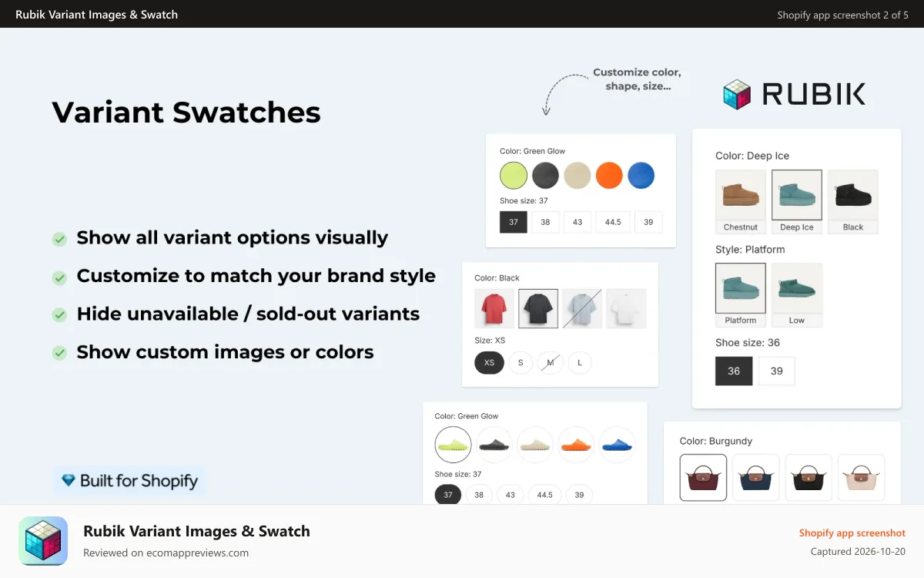Viewport: 924px width, 578px height.
Task: Click checkmark beside Hide unavailable variants
Action: pyautogui.click(x=59, y=314)
